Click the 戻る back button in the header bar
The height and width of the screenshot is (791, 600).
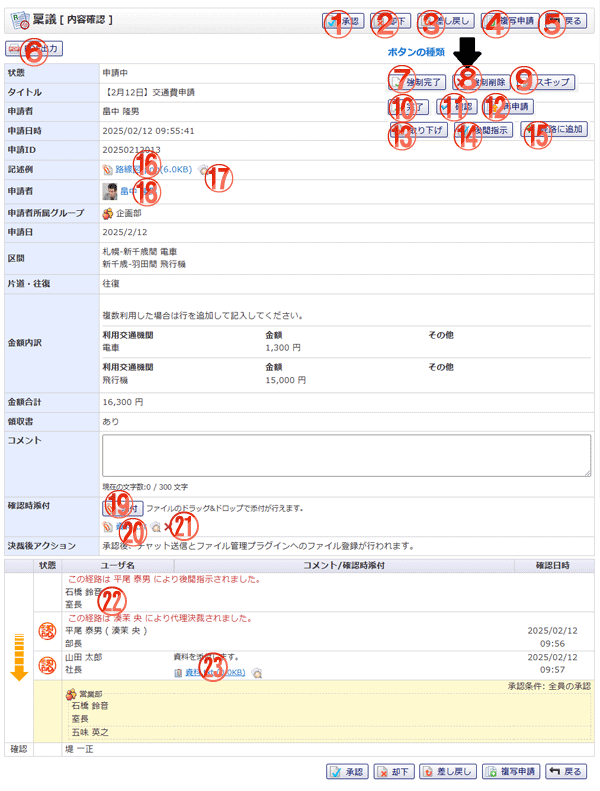[566, 21]
